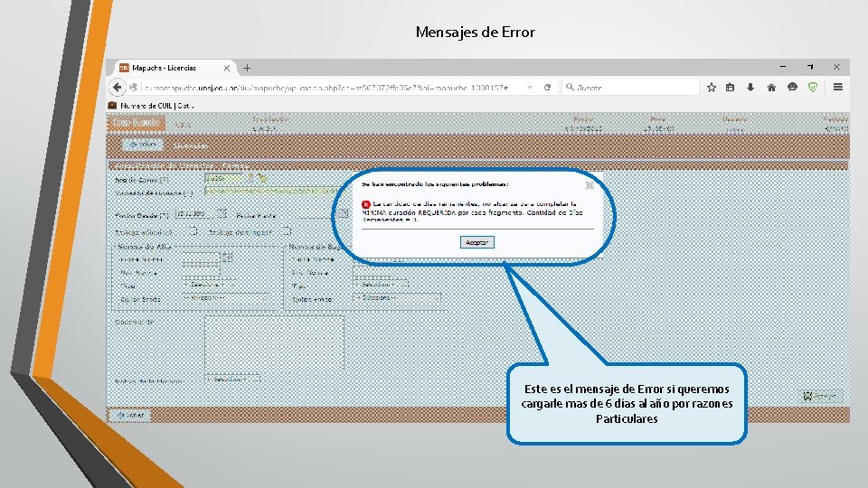Toggle the second checkbox before Norma de Baja
This screenshot has height=488, width=868.
(287, 231)
